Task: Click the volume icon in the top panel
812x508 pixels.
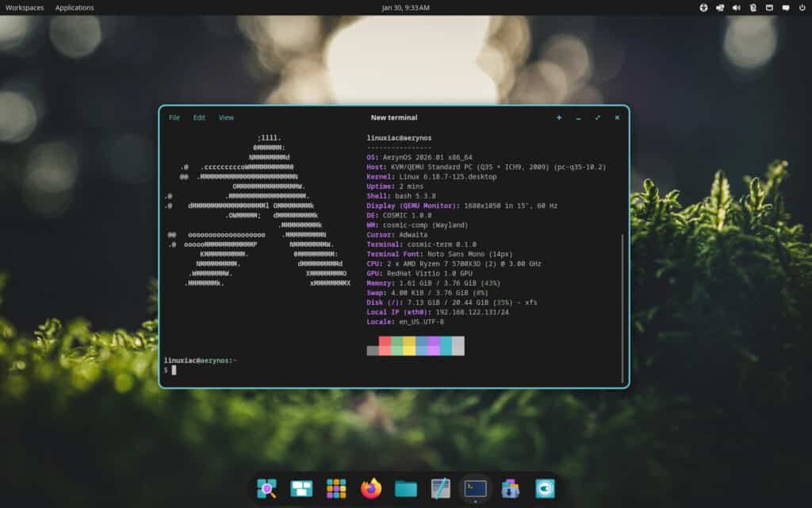Action: click(x=737, y=7)
